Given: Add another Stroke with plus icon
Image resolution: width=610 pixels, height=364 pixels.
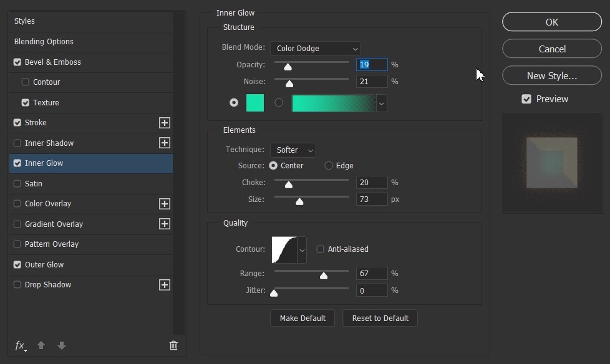Looking at the screenshot, I should (165, 123).
